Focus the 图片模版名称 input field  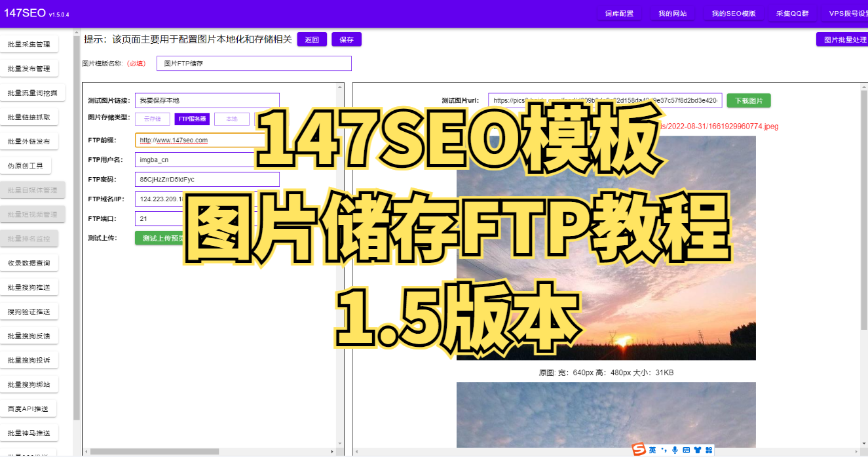point(254,64)
